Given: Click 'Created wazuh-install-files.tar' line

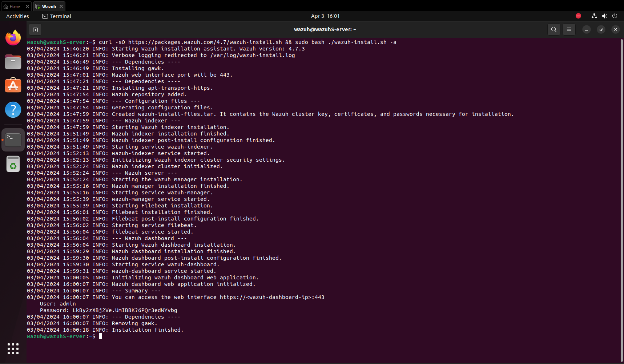Looking at the screenshot, I should [x=270, y=114].
